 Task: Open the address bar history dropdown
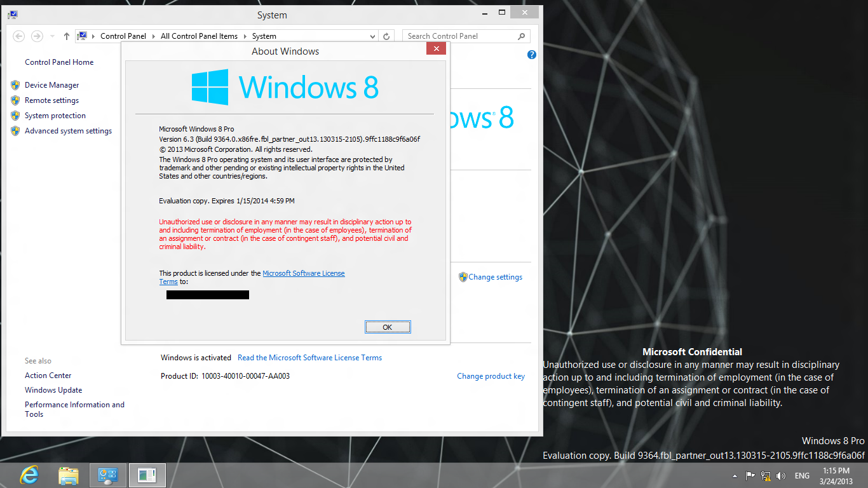372,36
